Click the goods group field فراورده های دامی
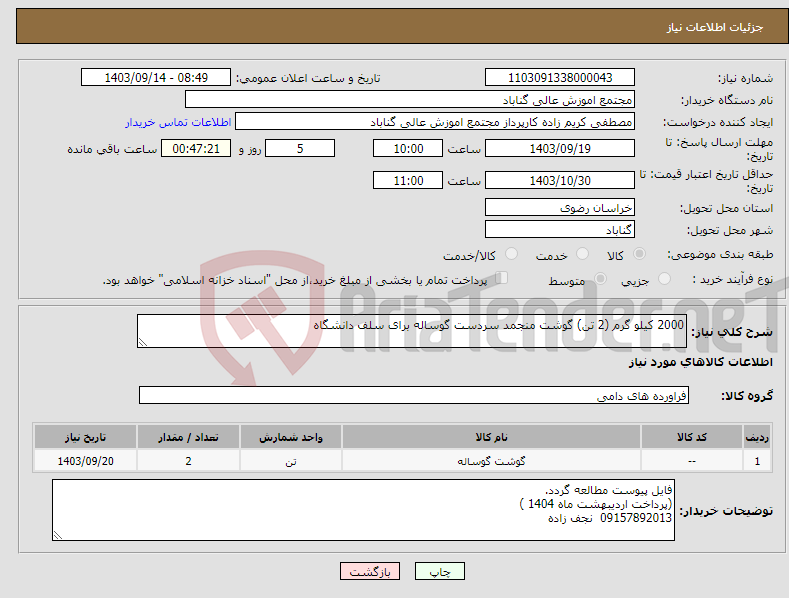The image size is (789, 598). (x=414, y=396)
